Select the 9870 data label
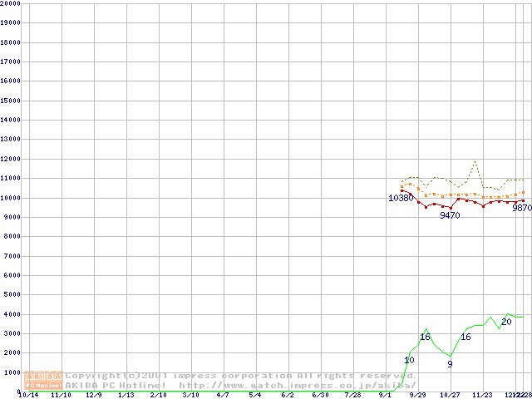532x399 pixels. pyautogui.click(x=521, y=209)
